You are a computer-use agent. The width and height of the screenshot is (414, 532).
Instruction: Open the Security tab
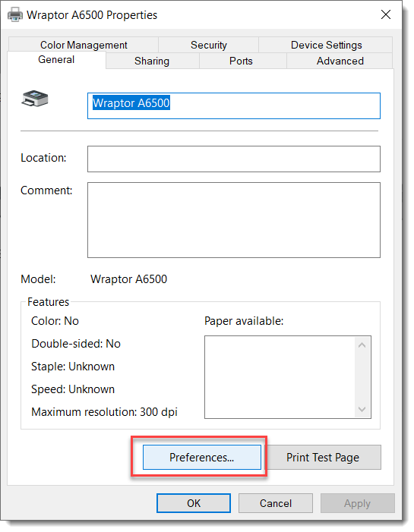pos(209,45)
